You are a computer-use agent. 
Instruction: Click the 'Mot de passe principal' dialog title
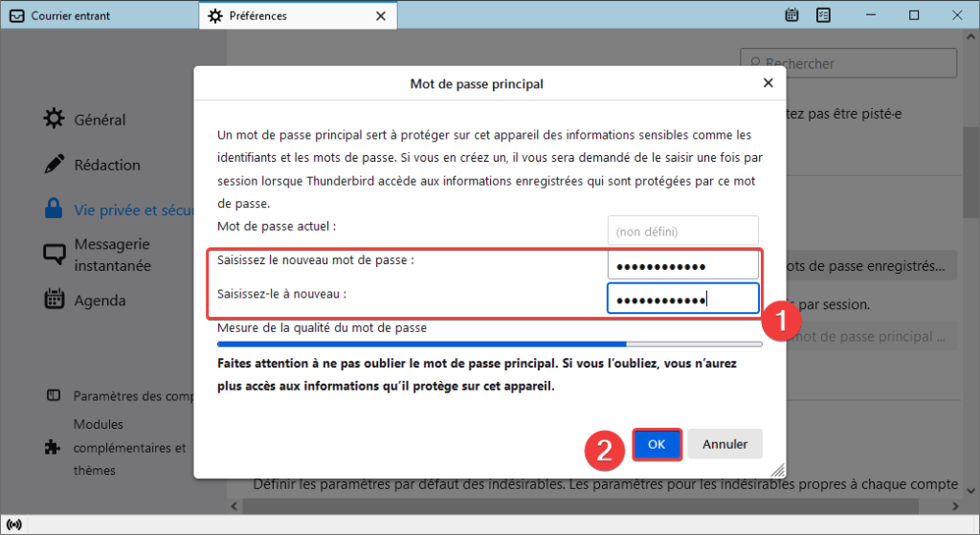pyautogui.click(x=477, y=84)
